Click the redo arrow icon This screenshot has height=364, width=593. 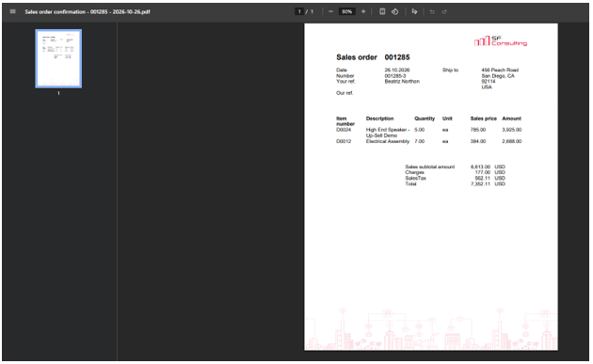tap(444, 11)
